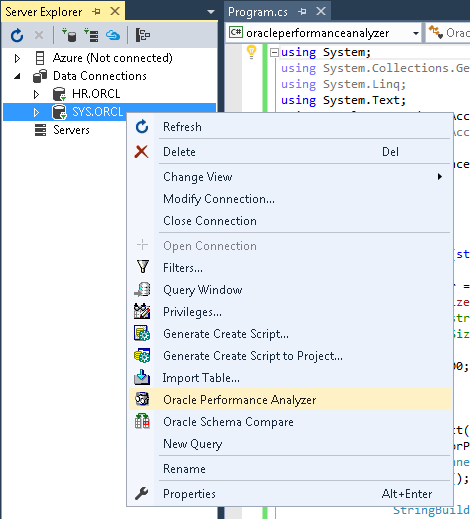Click the Servers node icon
470x519 pixels.
[x=40, y=130]
